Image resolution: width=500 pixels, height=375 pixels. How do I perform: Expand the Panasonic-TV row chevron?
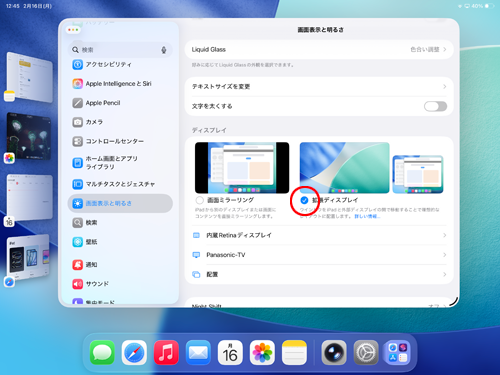[444, 255]
